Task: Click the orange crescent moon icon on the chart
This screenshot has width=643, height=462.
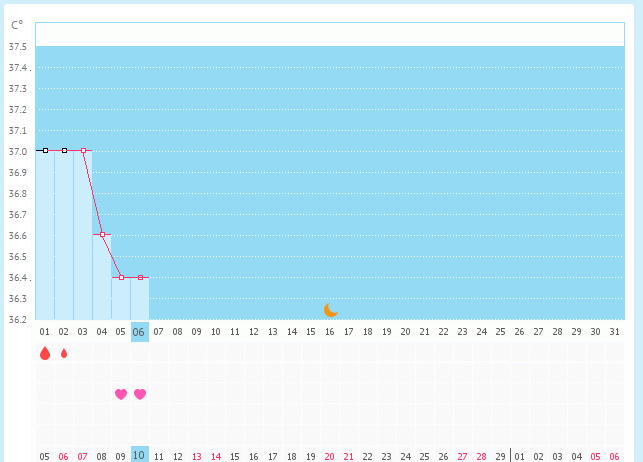Action: pos(331,310)
